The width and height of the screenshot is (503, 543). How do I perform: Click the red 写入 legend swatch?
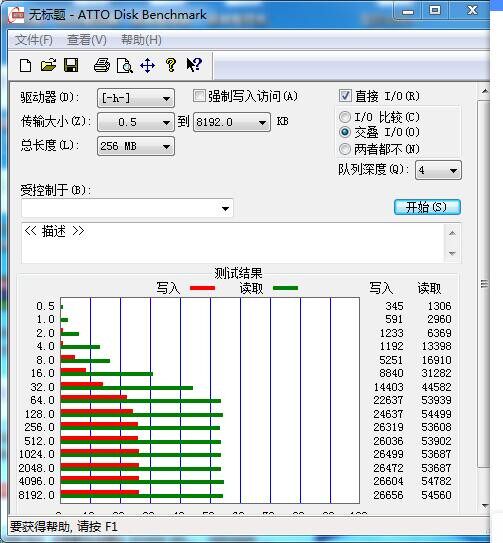pos(203,288)
